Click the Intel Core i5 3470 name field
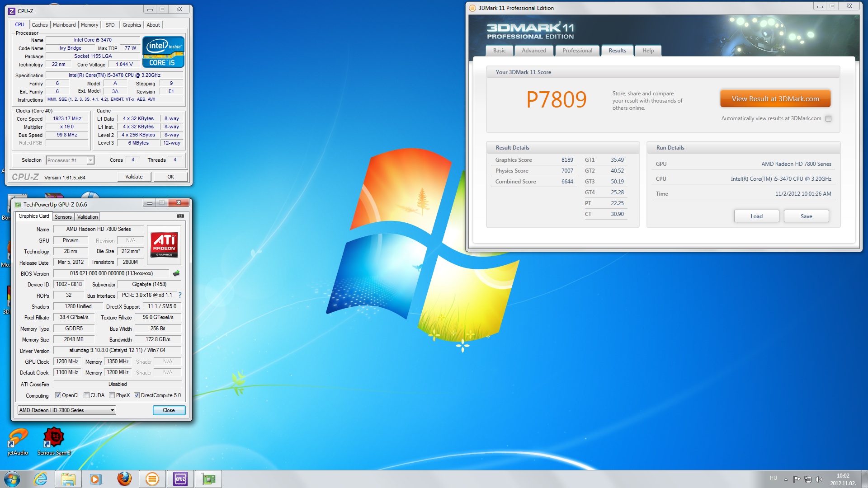This screenshot has width=868, height=488. (x=93, y=40)
